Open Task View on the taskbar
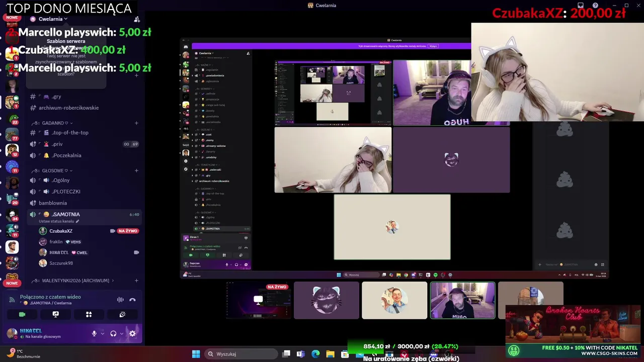Viewport: 644px width, 362px height. tap(286, 354)
